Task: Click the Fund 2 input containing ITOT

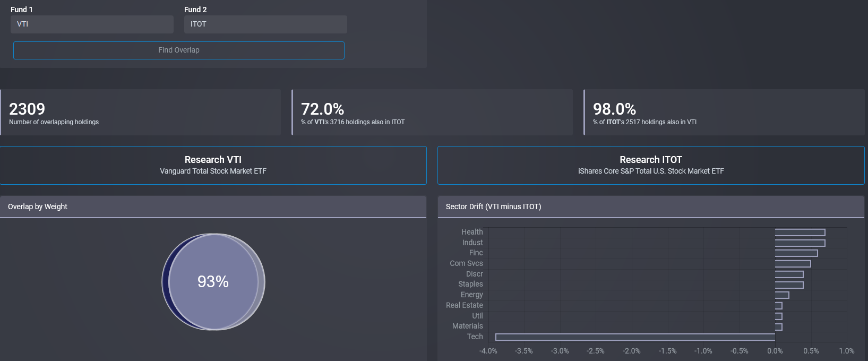Action: pyautogui.click(x=265, y=24)
